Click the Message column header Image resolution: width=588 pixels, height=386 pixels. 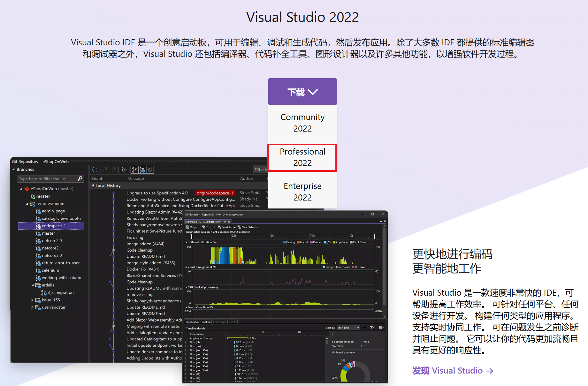pos(136,178)
